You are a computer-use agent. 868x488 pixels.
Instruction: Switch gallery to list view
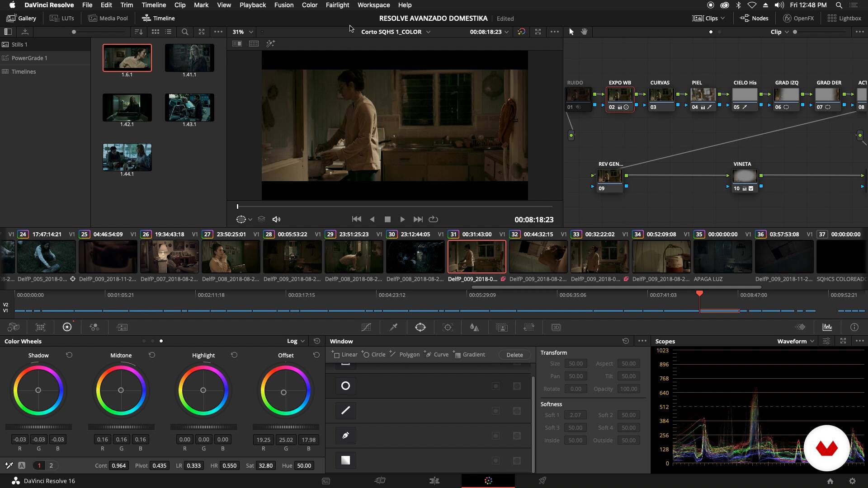click(169, 32)
